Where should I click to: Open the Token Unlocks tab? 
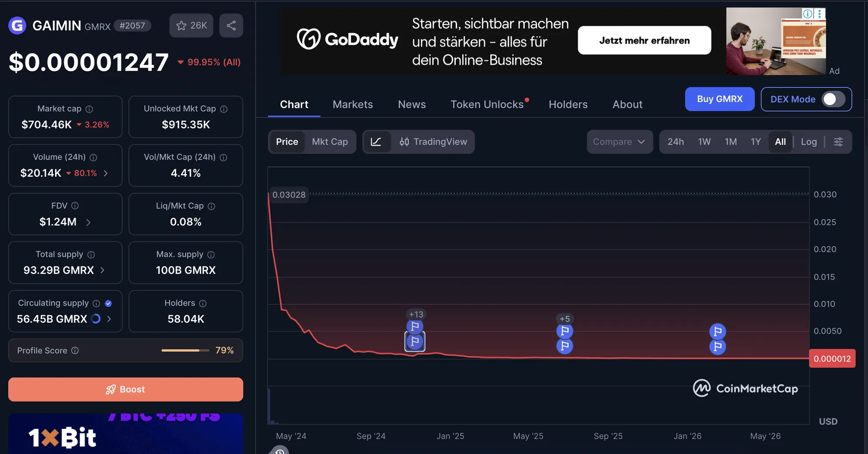487,104
